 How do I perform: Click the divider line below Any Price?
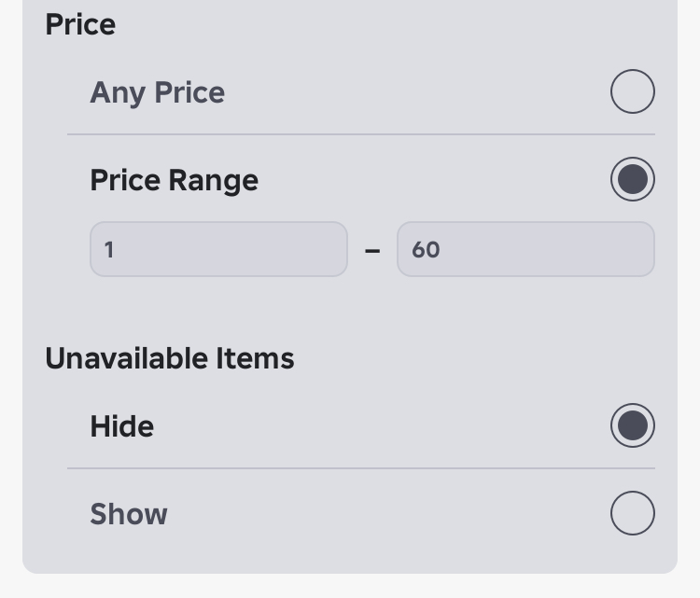pos(360,134)
